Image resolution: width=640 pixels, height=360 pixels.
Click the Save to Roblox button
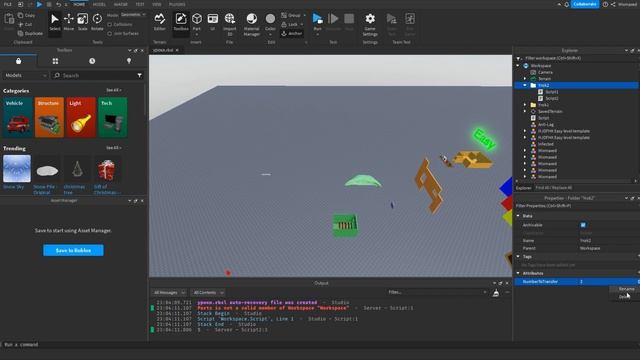pos(73,250)
